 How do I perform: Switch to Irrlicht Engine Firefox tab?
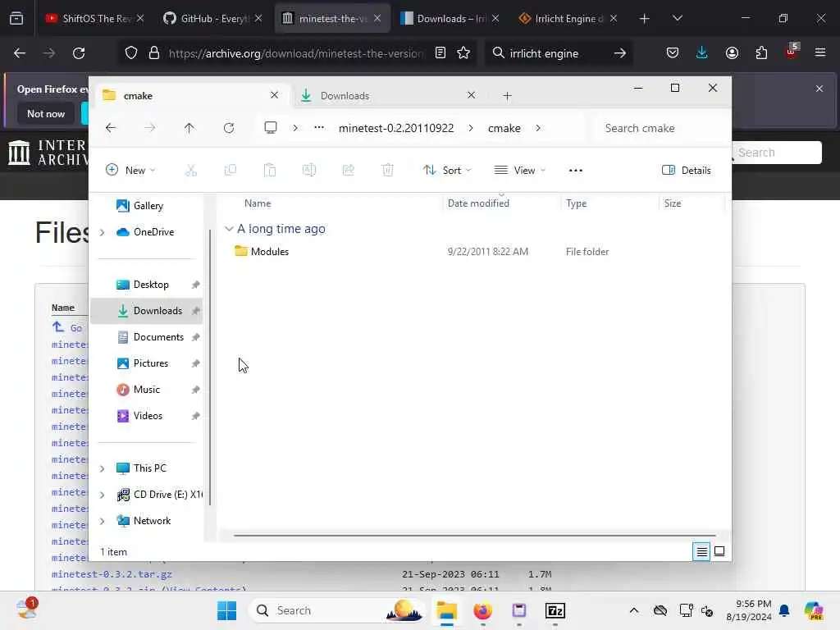click(x=568, y=18)
